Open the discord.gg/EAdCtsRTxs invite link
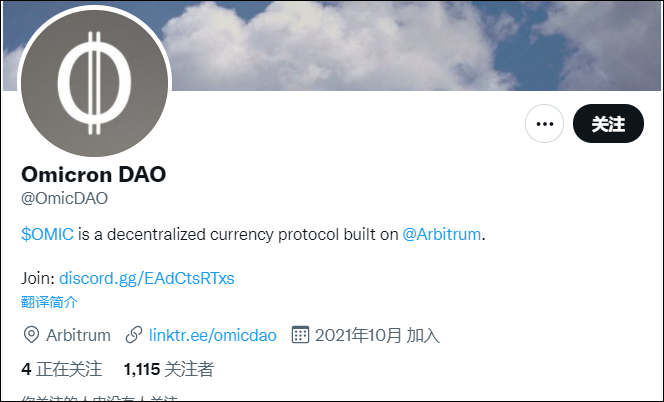 point(147,278)
